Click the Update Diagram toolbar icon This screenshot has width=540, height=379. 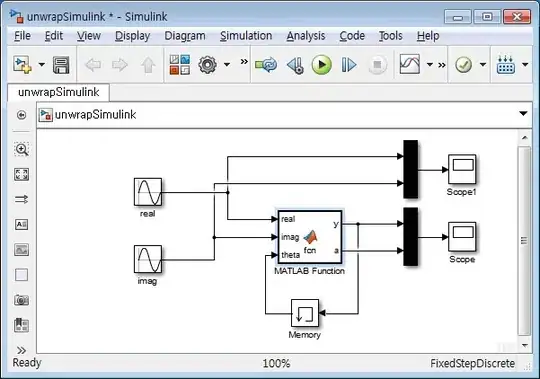pyautogui.click(x=266, y=64)
